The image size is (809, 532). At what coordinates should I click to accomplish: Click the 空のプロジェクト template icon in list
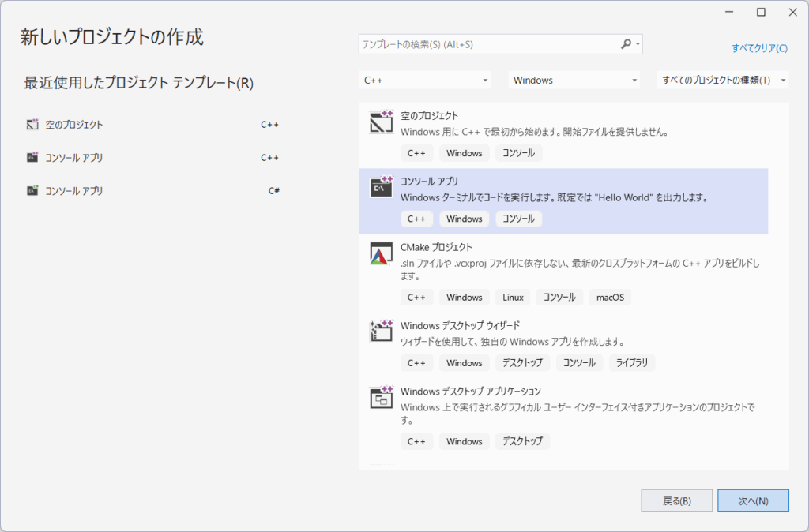(x=382, y=122)
